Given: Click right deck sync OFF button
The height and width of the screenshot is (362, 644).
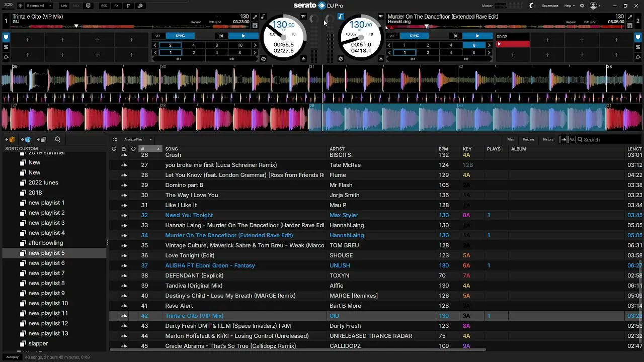Looking at the screenshot, I should click(x=392, y=36).
